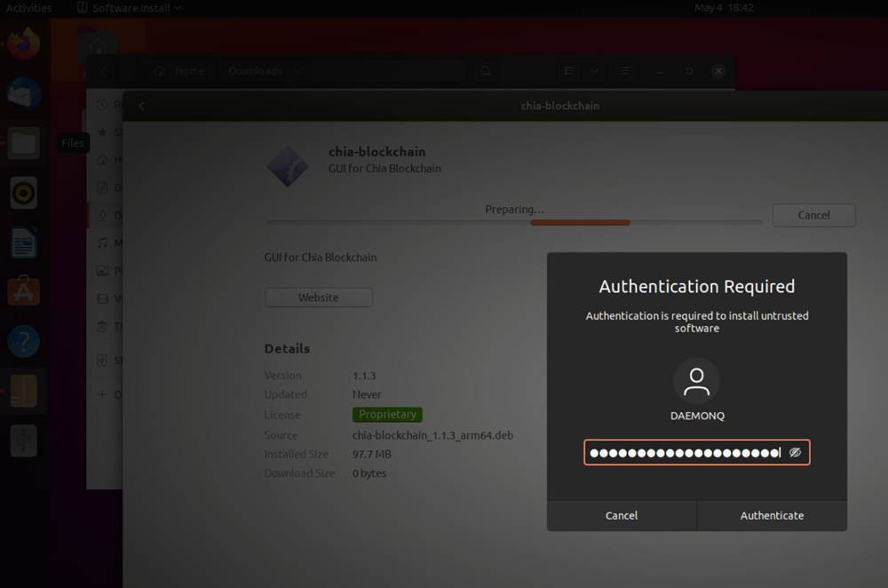Open Firefox from the dock

point(23,44)
